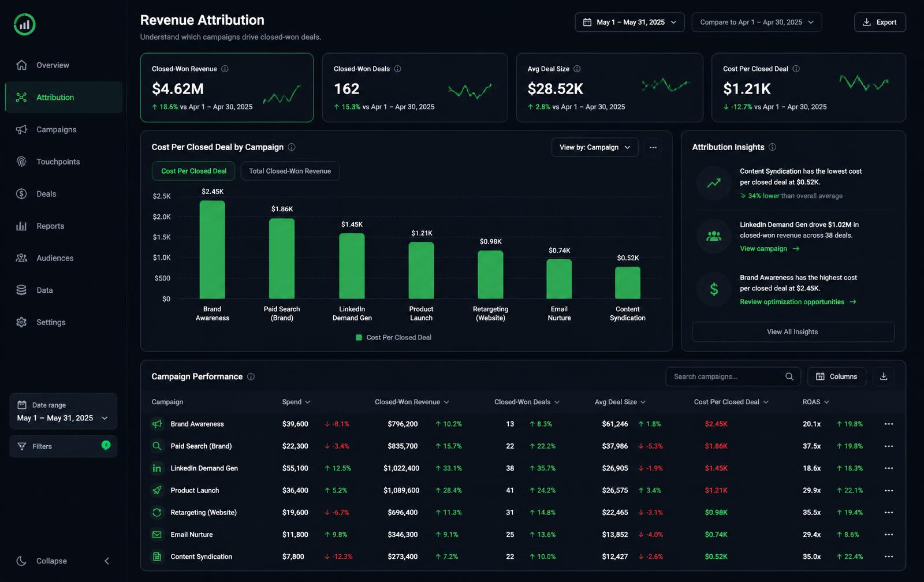Screen dimensions: 924x582
Task: Click the Brand Awareness megaphone row icon
Action: tap(157, 424)
